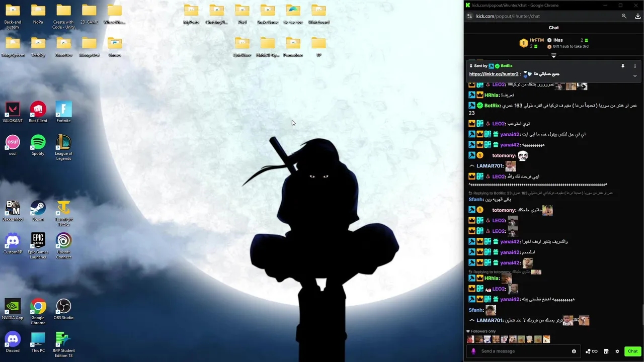644x362 pixels.
Task: Select the tic-tac-toe folder
Action: (293, 14)
